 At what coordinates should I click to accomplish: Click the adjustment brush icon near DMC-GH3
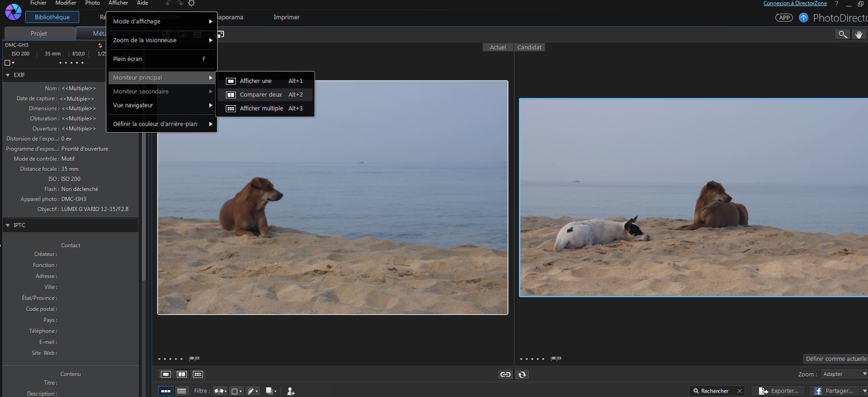100,45
